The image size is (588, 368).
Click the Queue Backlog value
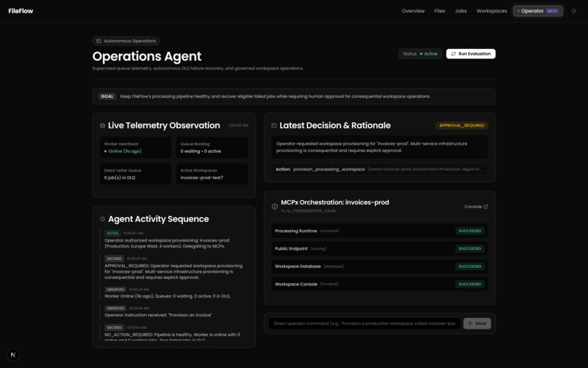201,151
